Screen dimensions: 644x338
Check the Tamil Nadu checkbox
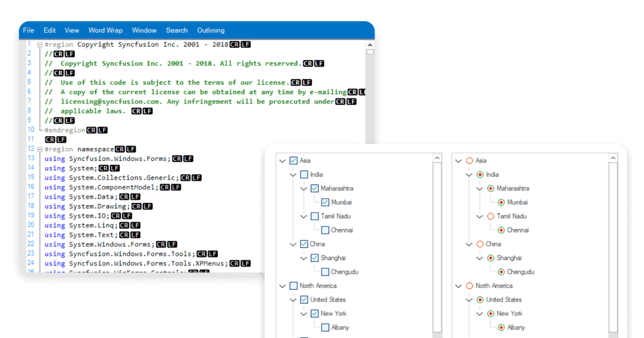pyautogui.click(x=314, y=216)
